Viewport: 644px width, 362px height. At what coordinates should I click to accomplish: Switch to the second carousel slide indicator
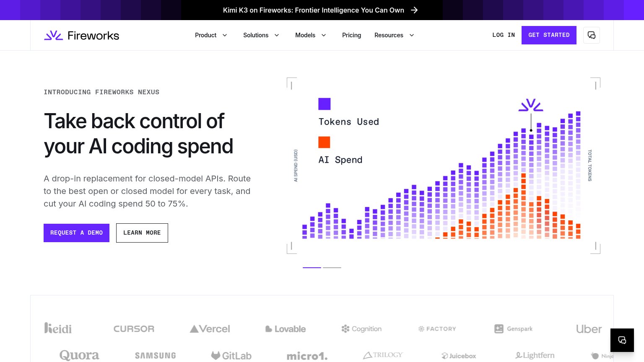point(332,267)
